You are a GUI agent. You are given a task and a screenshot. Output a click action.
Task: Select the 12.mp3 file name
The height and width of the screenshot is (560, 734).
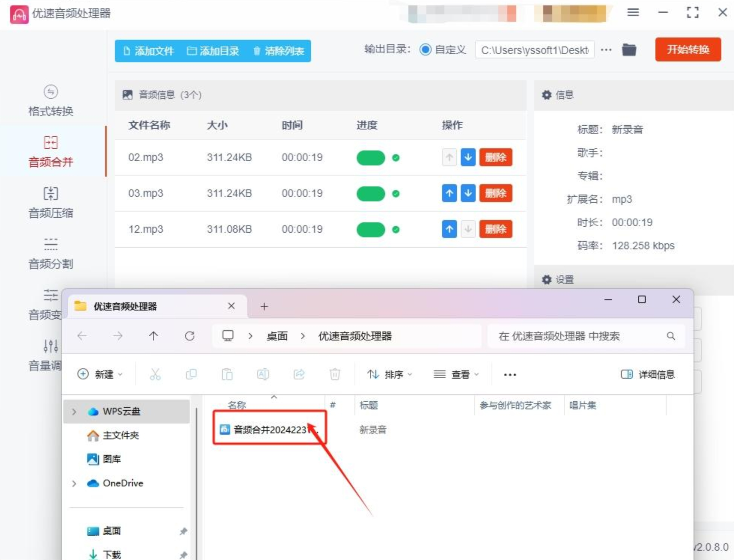(146, 229)
